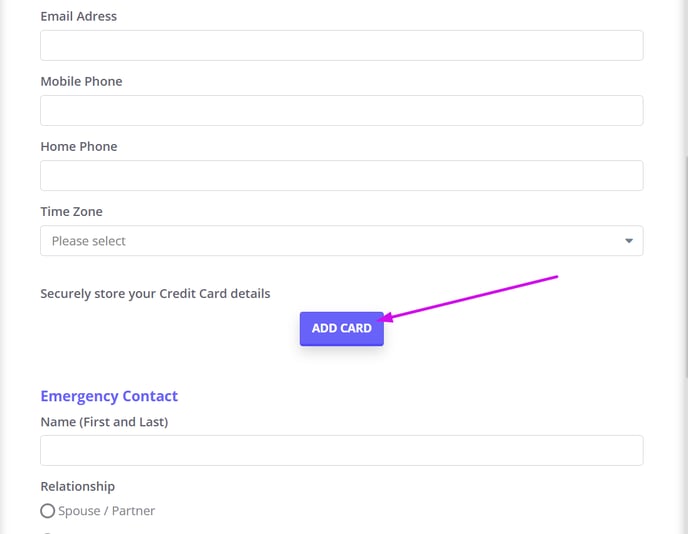Open the Time Zone dropdown
The width and height of the screenshot is (688, 534).
(x=342, y=240)
